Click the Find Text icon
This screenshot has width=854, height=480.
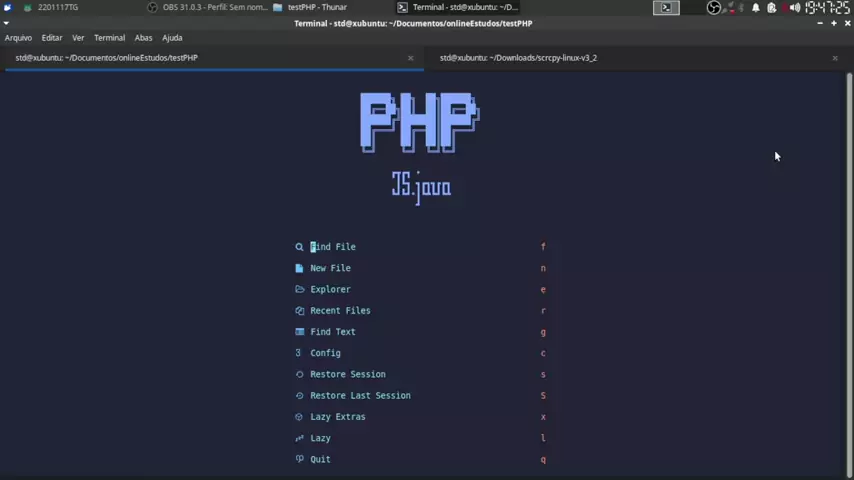coord(299,332)
